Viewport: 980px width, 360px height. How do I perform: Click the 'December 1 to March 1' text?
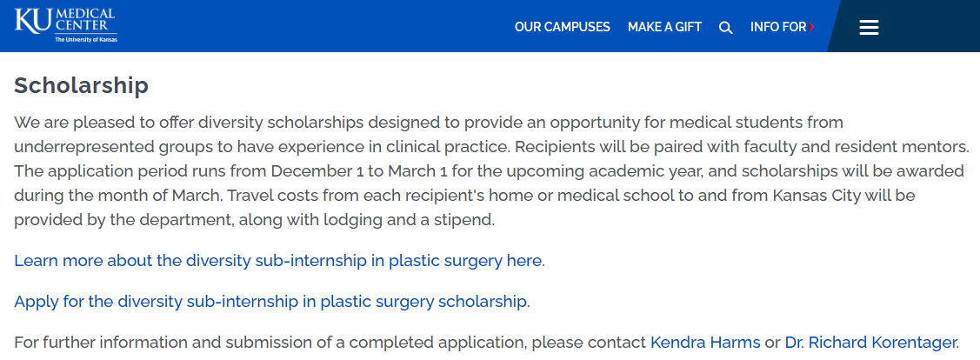pyautogui.click(x=364, y=169)
